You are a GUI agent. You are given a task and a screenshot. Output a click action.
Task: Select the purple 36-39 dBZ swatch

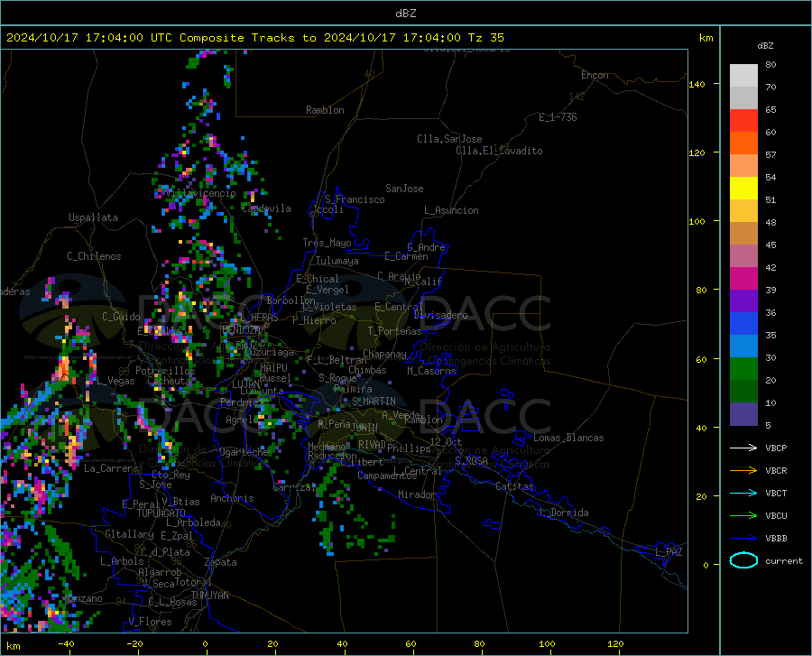coord(743,301)
